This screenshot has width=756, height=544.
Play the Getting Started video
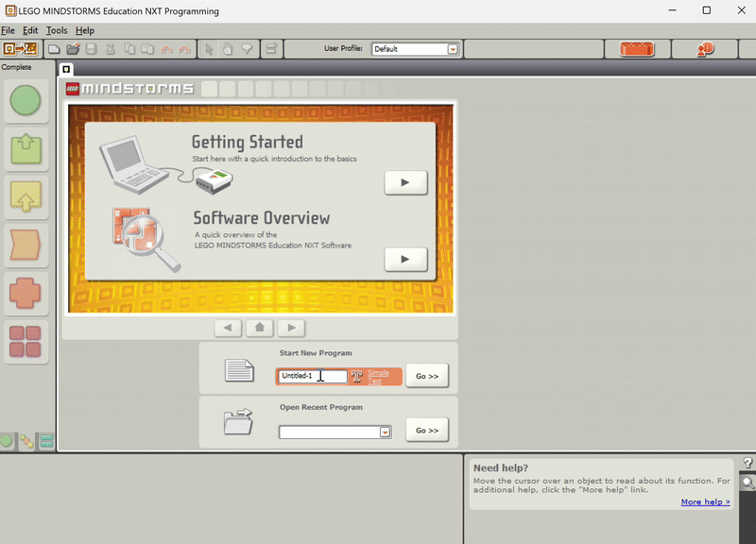405,182
